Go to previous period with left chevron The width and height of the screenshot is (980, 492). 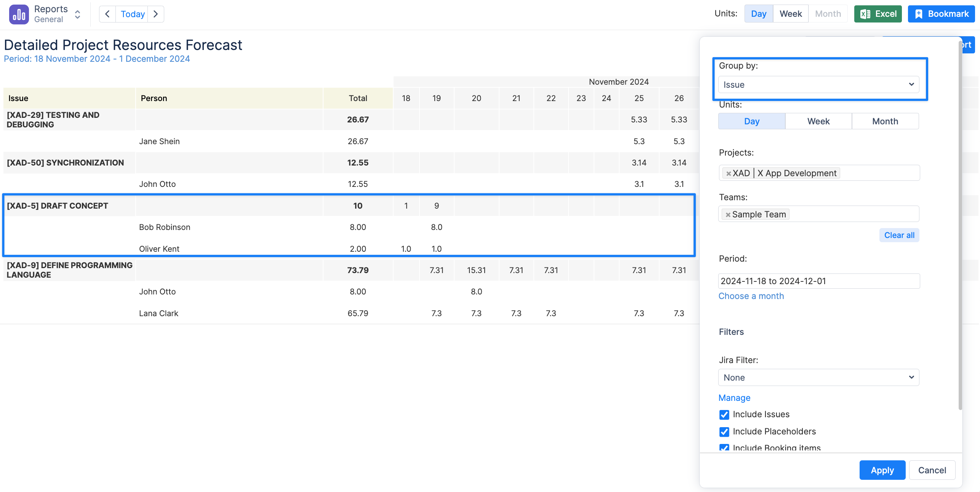tap(107, 14)
